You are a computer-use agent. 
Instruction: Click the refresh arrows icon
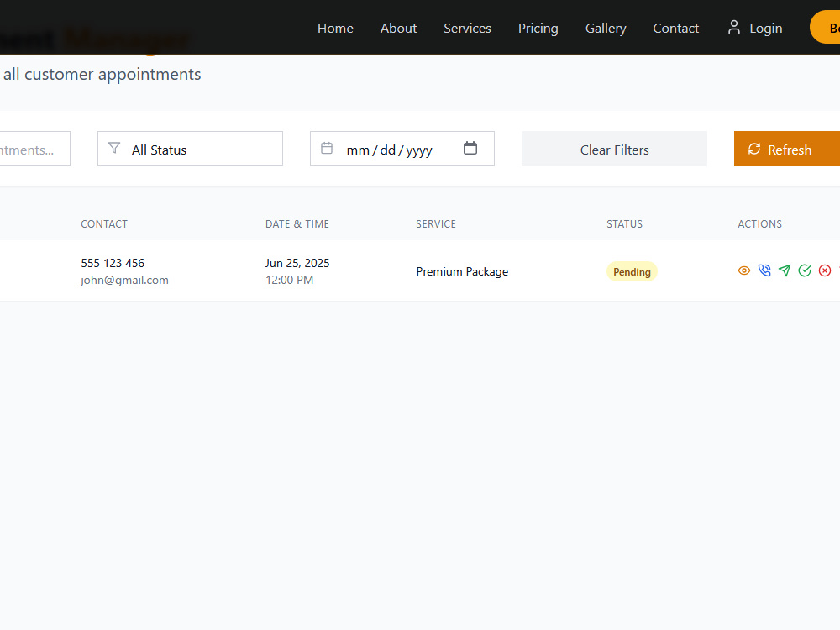[754, 149]
